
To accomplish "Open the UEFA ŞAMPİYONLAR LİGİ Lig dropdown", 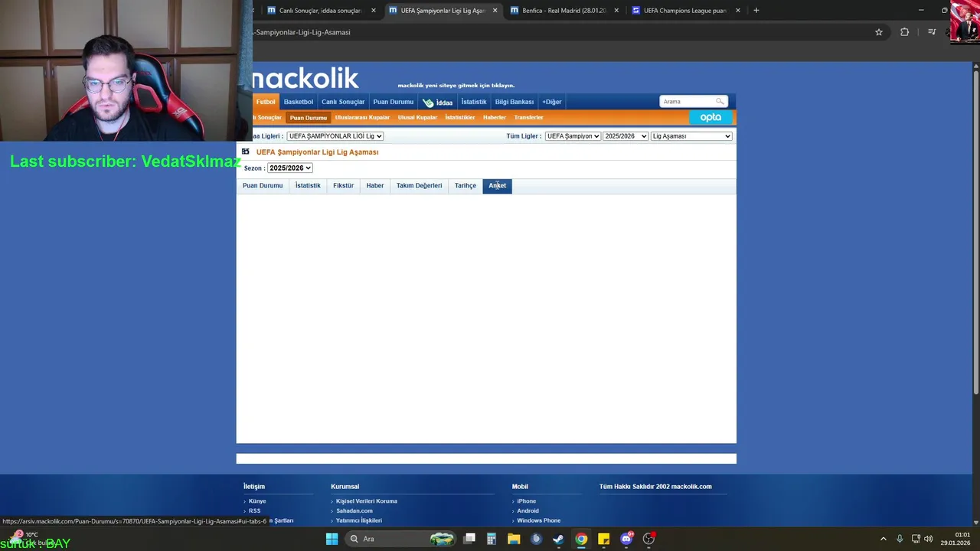I will 335,136.
